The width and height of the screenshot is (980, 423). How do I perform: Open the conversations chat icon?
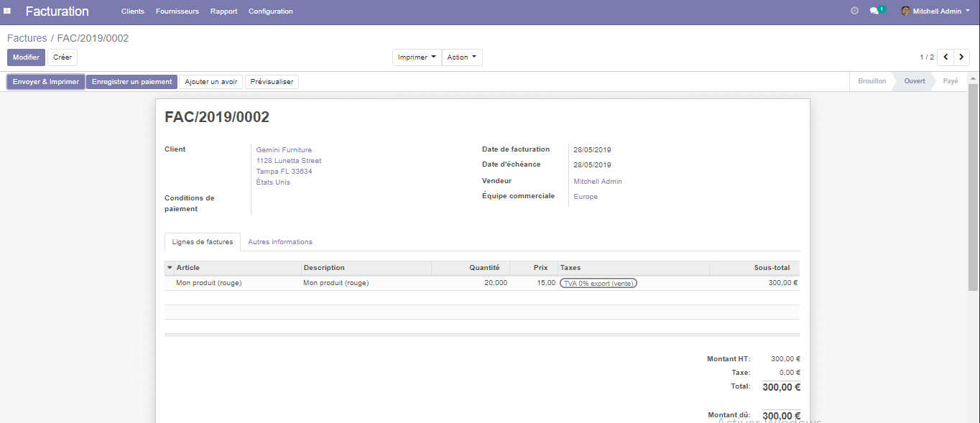coord(874,11)
